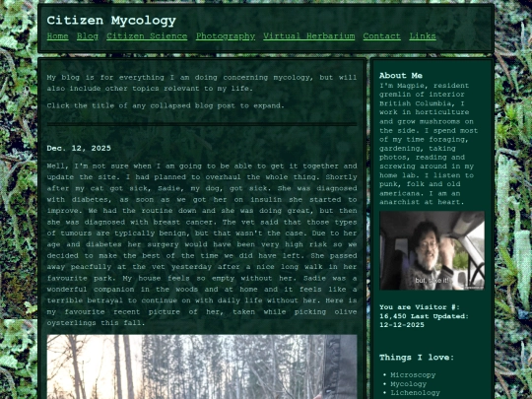
Task: Click the forest photo of Sadie in post
Action: click(202, 366)
